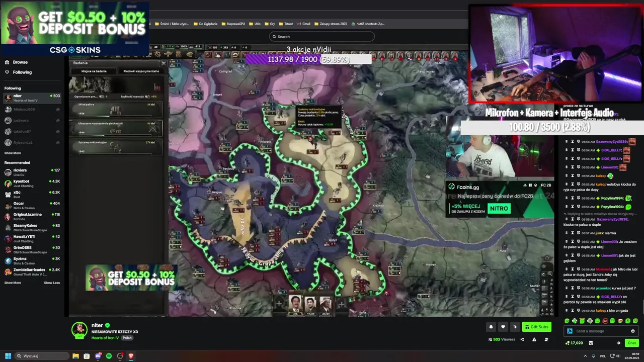644x362 pixels.
Task: Open OriginalJazmine recommended channel
Action: point(32,216)
